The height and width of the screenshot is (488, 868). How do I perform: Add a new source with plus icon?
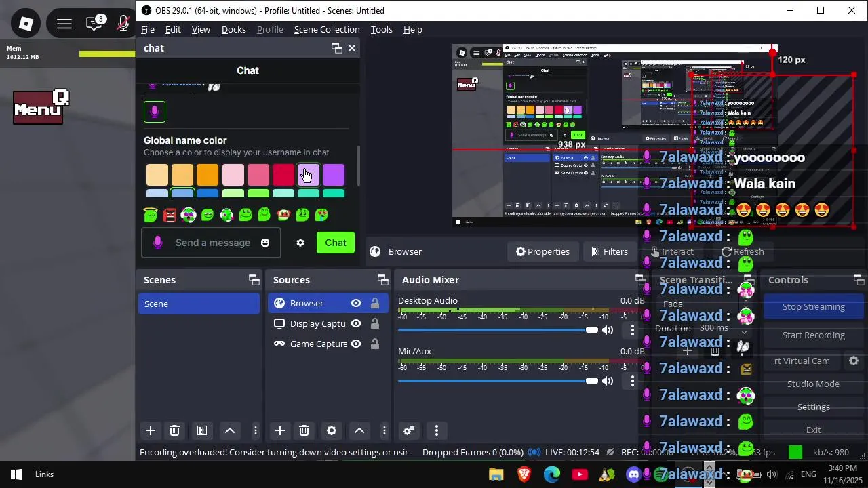279,430
